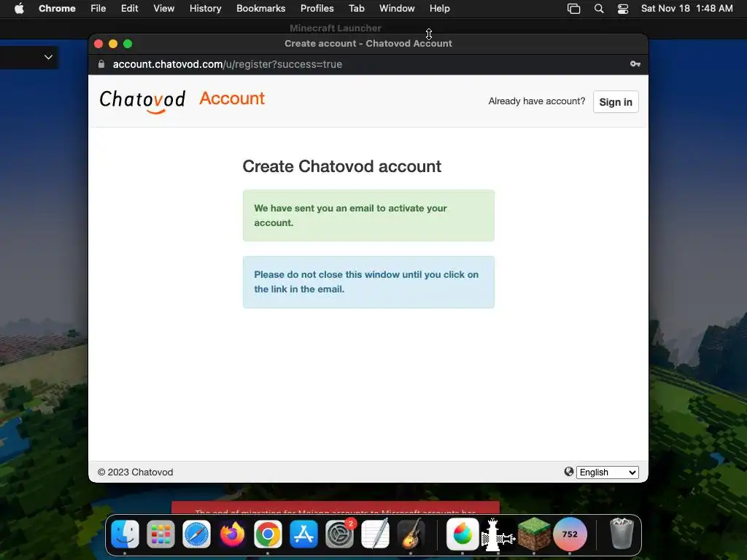Open the History menu
This screenshot has height=560, width=747.
pos(205,9)
